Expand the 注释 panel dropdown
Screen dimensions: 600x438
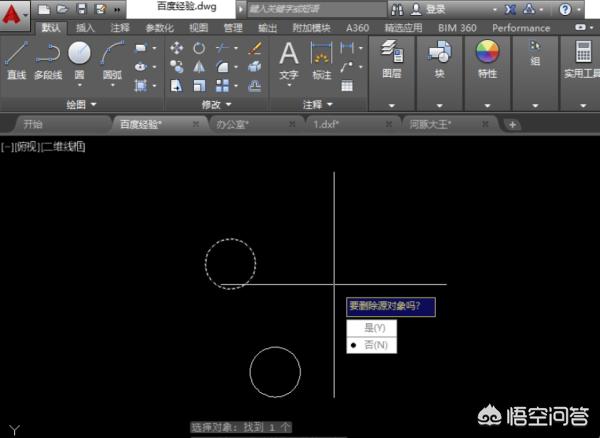[x=319, y=104]
